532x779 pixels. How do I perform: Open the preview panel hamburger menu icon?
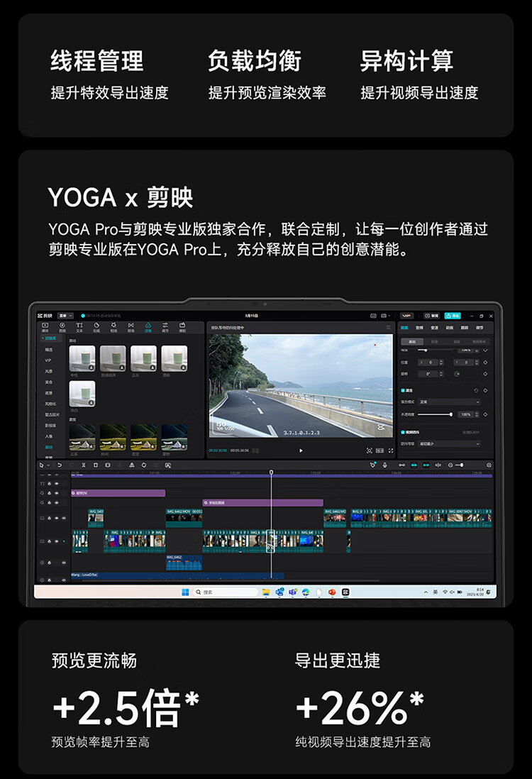(389, 327)
